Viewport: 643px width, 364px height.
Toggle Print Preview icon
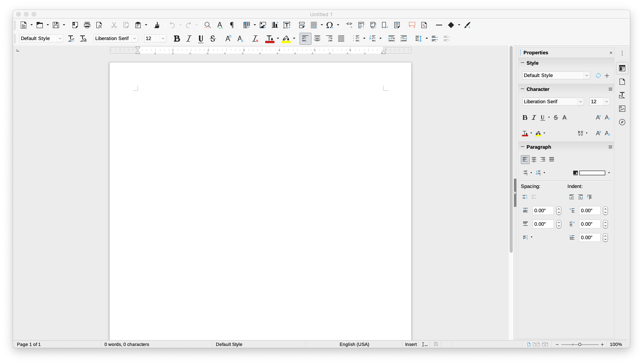[99, 25]
